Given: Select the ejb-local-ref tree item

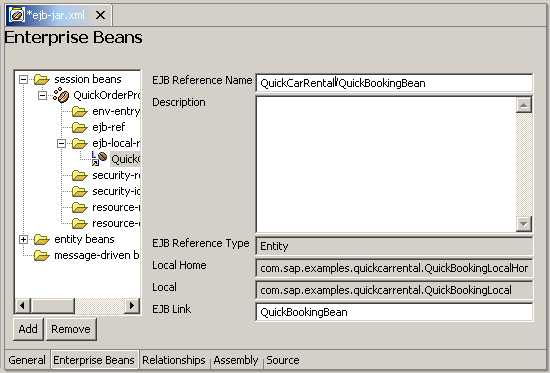Looking at the screenshot, I should [x=116, y=143].
